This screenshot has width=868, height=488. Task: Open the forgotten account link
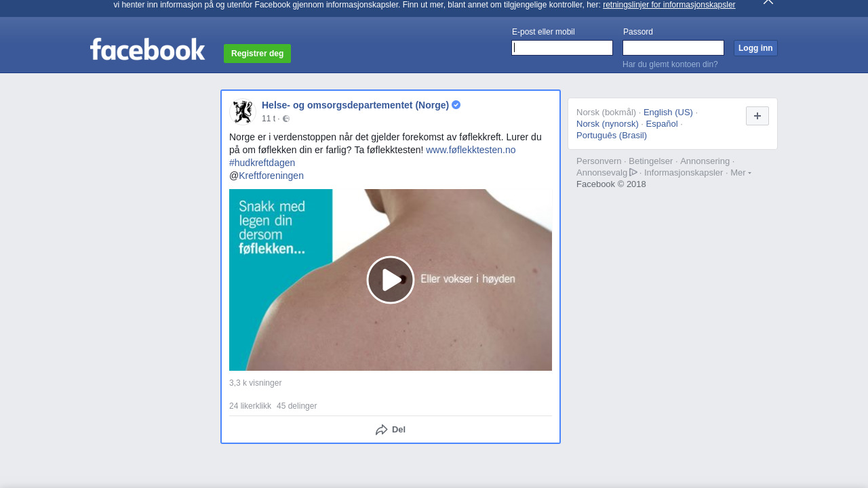click(670, 64)
